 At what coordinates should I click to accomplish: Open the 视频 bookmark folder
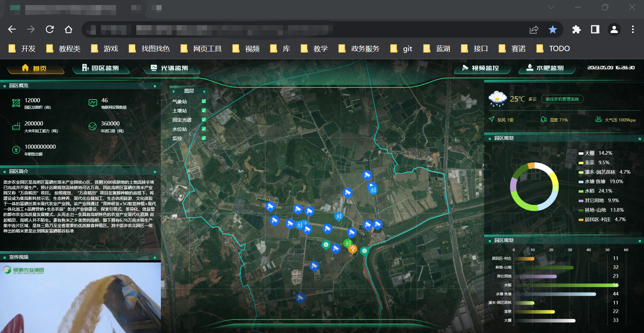coord(246,49)
